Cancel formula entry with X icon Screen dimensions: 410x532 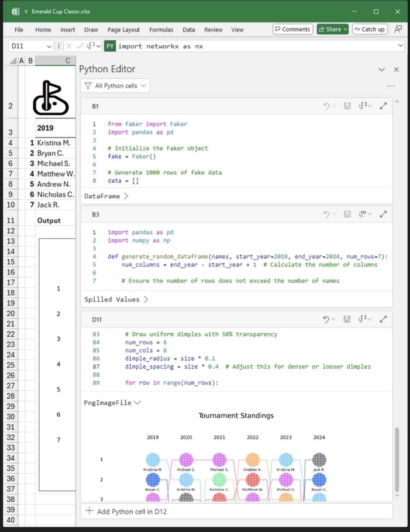pos(69,46)
